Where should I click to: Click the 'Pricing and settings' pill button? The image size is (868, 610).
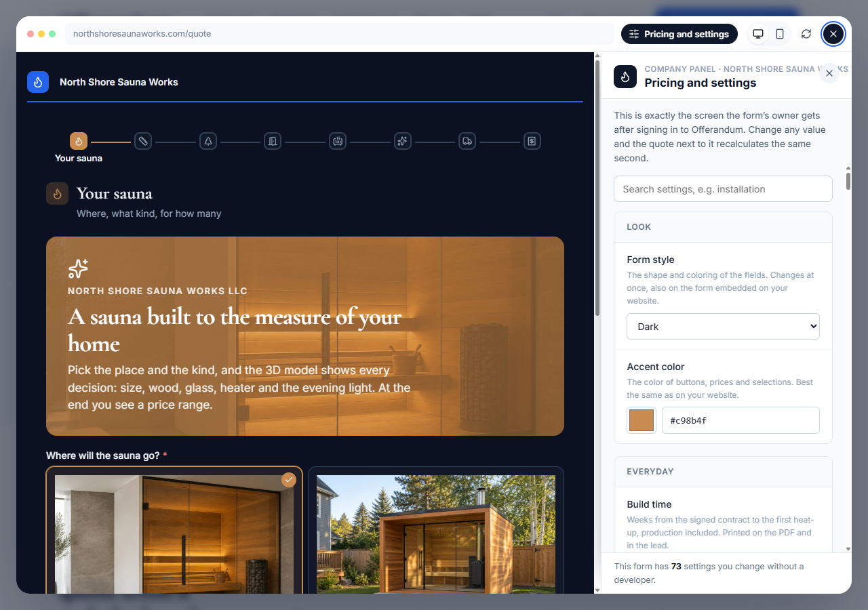679,34
